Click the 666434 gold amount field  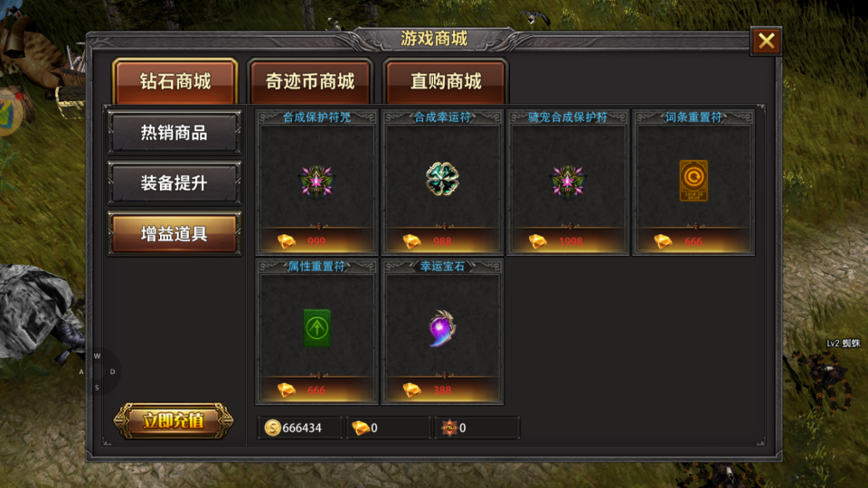(300, 427)
